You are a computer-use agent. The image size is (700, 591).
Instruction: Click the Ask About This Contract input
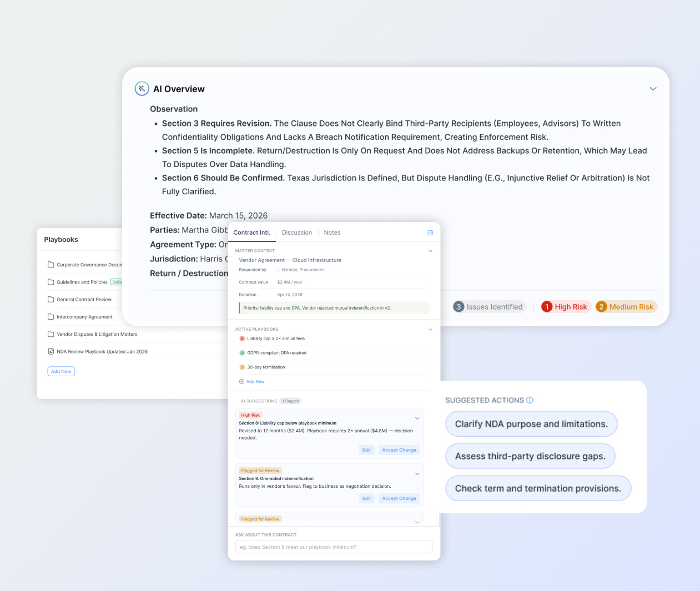pos(334,547)
